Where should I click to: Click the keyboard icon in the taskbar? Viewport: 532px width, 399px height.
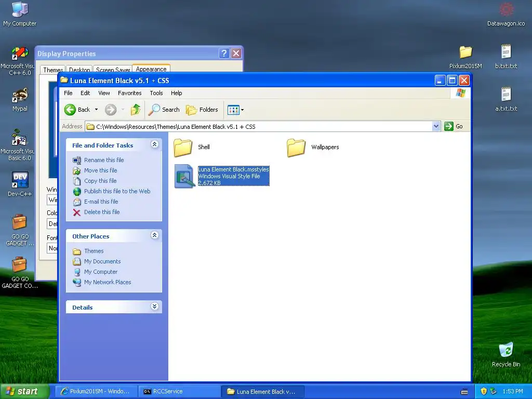click(464, 392)
